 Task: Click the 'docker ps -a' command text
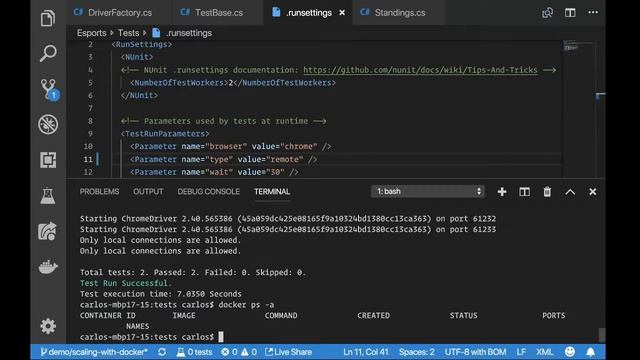[x=246, y=305]
